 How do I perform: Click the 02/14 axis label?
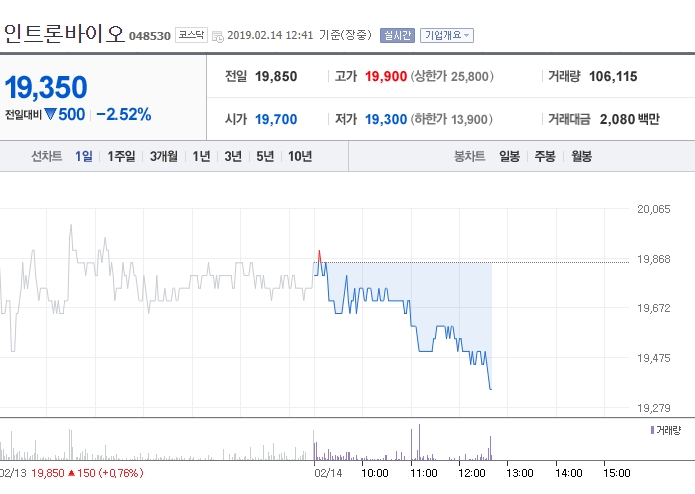(x=328, y=473)
